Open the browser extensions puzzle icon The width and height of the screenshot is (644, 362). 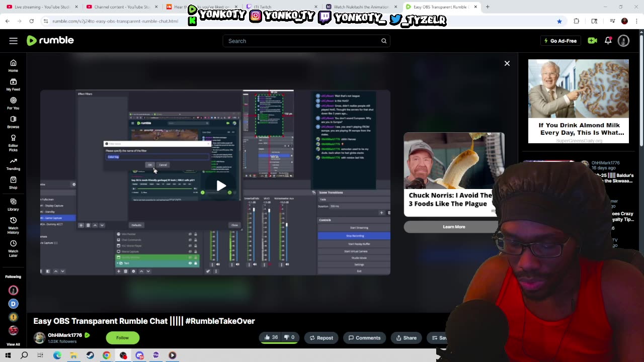(577, 21)
